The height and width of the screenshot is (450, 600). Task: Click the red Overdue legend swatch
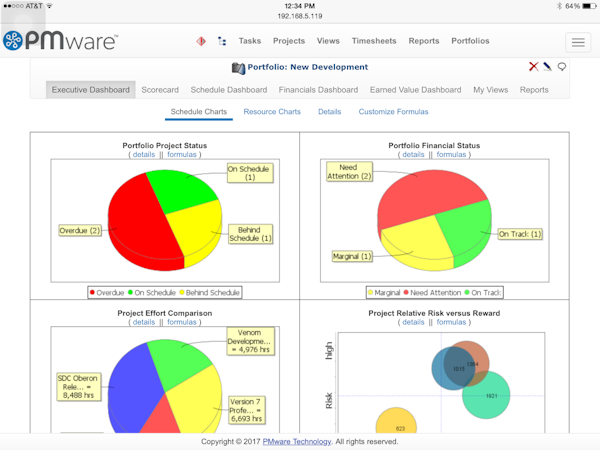tap(92, 292)
